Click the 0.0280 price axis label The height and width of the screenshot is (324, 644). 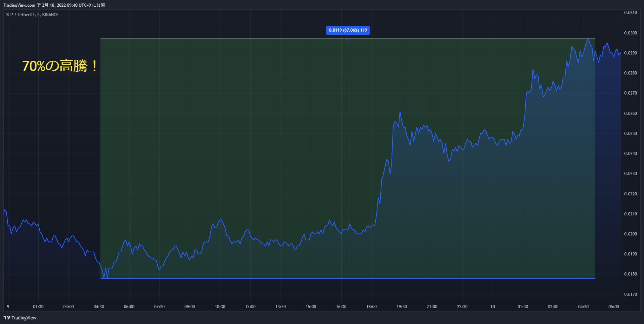[x=630, y=73]
